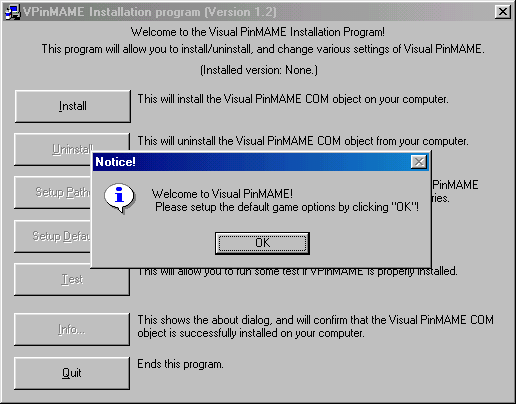Viewport: 516px width, 404px height.
Task: Open the Setup Paths button
Action: [x=53, y=193]
